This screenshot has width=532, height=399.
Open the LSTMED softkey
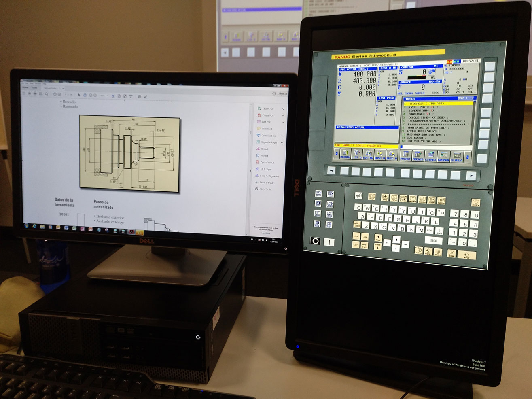pos(430,156)
